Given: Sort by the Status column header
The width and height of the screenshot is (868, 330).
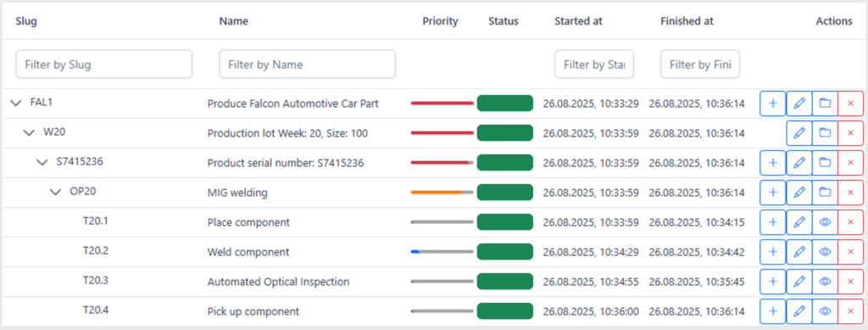Looking at the screenshot, I should (504, 21).
